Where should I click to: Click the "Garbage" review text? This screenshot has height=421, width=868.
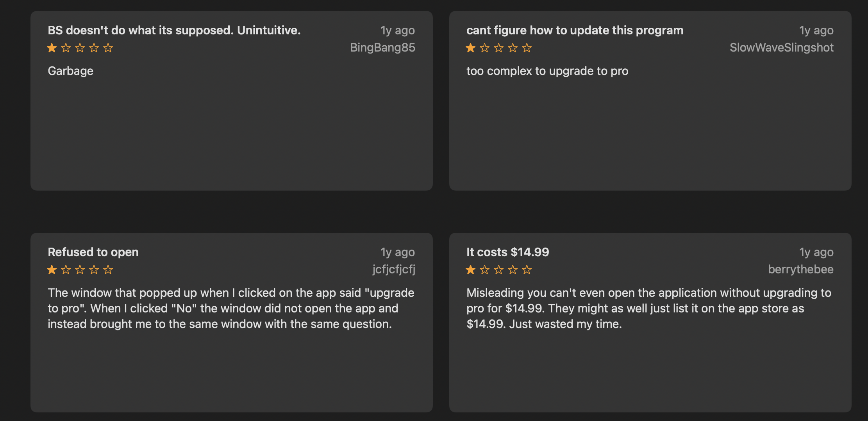[71, 71]
